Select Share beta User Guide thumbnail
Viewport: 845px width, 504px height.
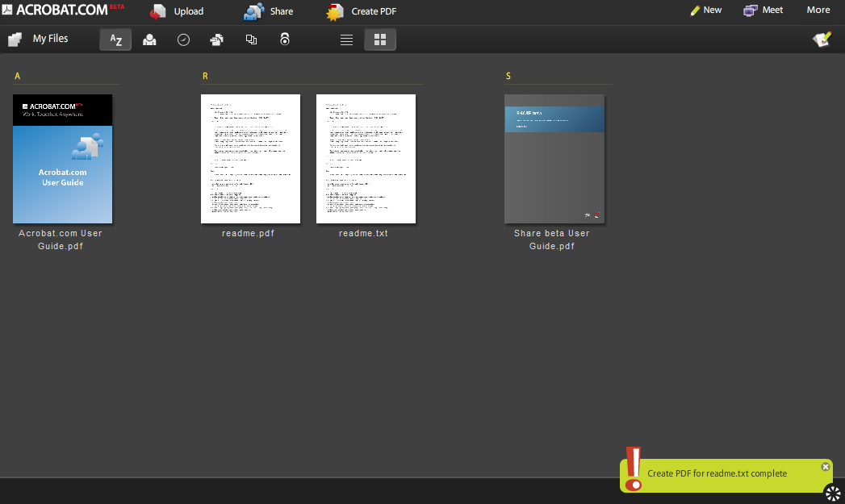click(554, 159)
